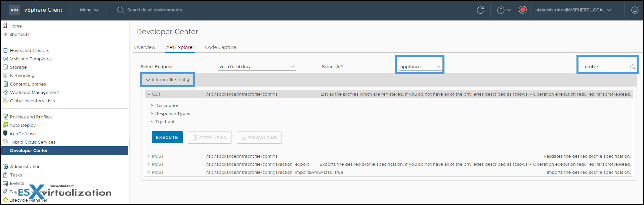644x205 pixels.
Task: Go to Lifecycle Manager
Action: pos(29,200)
